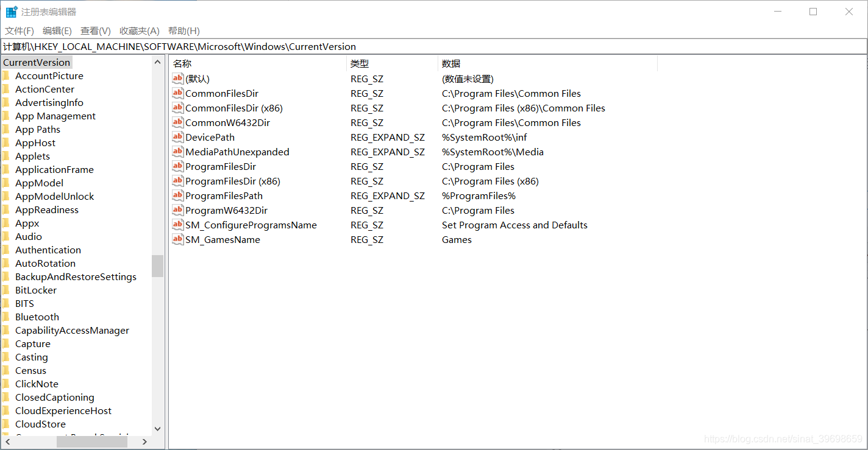Image resolution: width=868 pixels, height=450 pixels.
Task: Click the string icon of (默认) value
Action: pos(177,79)
